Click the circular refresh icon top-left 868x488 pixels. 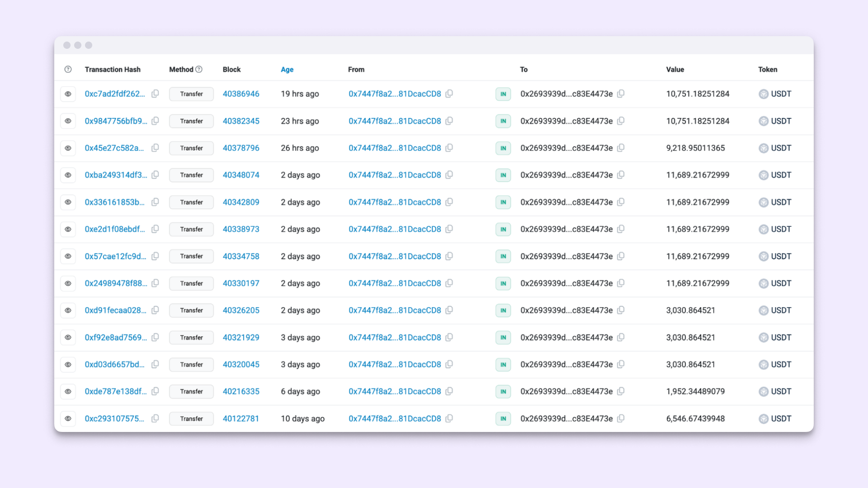pyautogui.click(x=68, y=69)
